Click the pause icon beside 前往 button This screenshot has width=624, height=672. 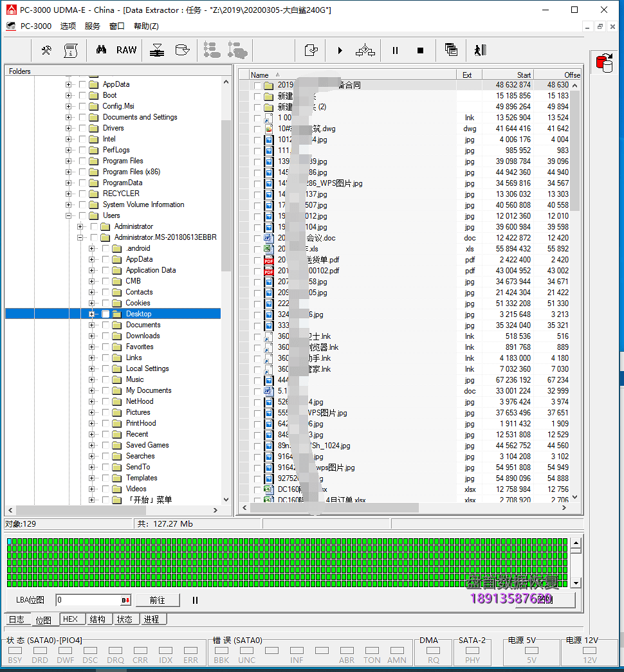click(x=195, y=601)
